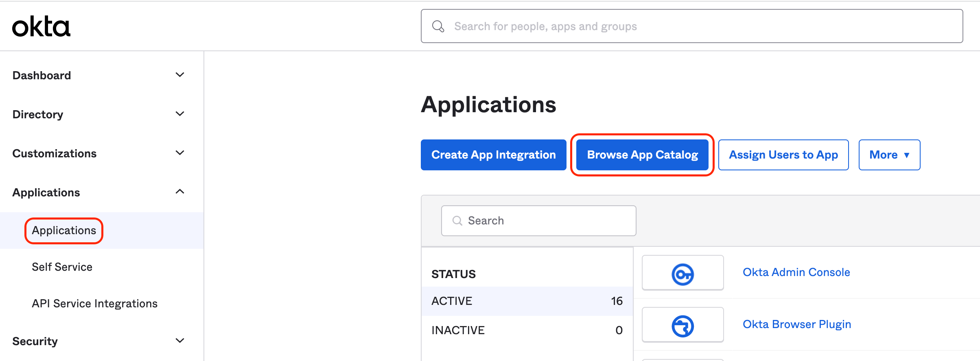Click the Okta Browser Plugin globe icon
Screen dimensions: 980x361
682,324
